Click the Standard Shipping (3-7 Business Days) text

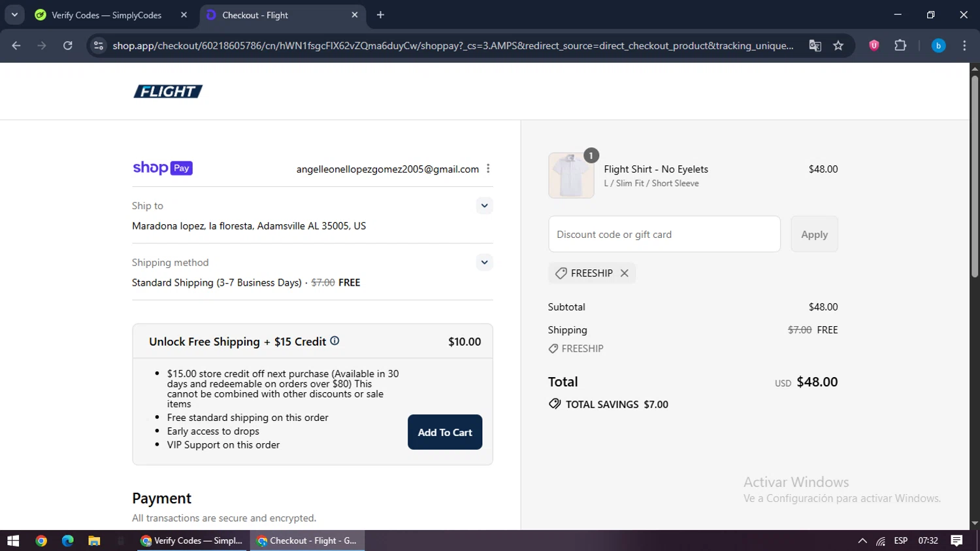point(217,282)
